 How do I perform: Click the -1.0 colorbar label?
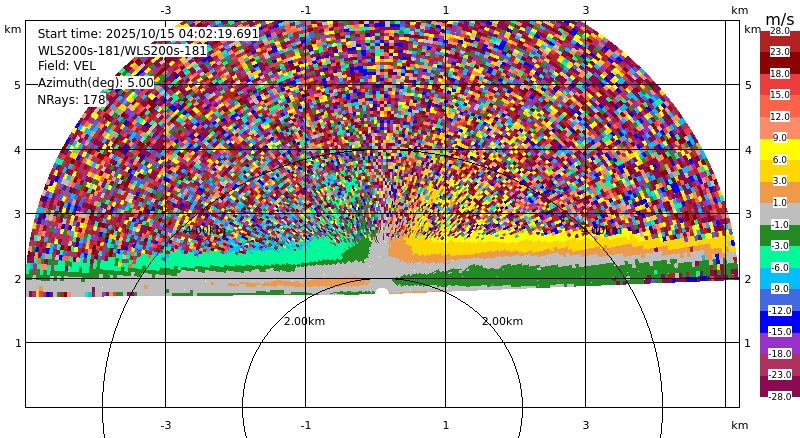tap(780, 225)
